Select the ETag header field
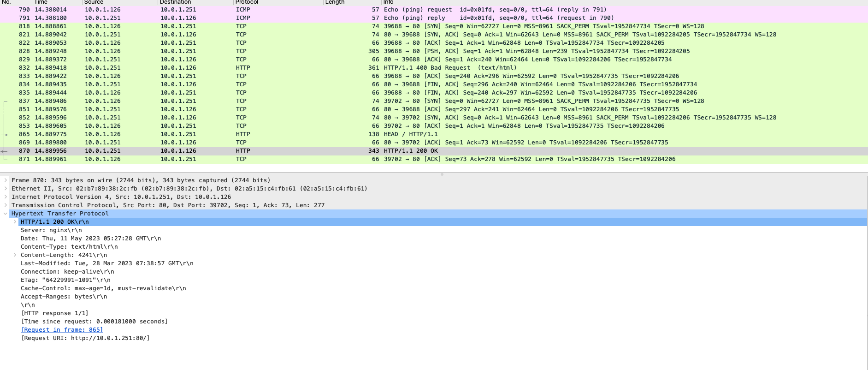 click(x=65, y=280)
